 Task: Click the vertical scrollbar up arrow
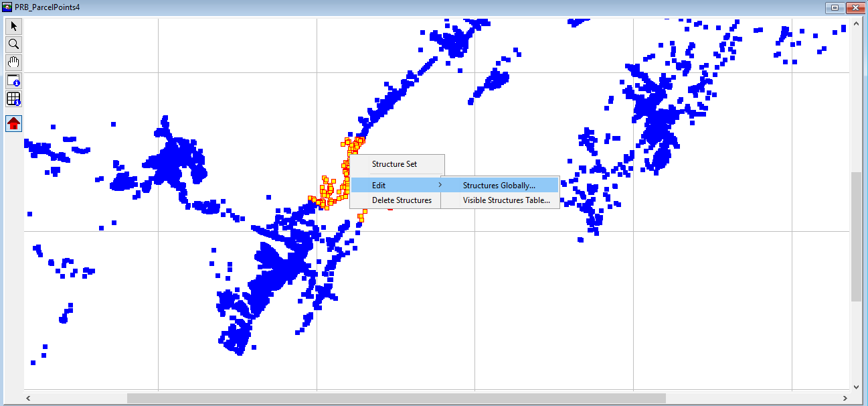tap(856, 25)
